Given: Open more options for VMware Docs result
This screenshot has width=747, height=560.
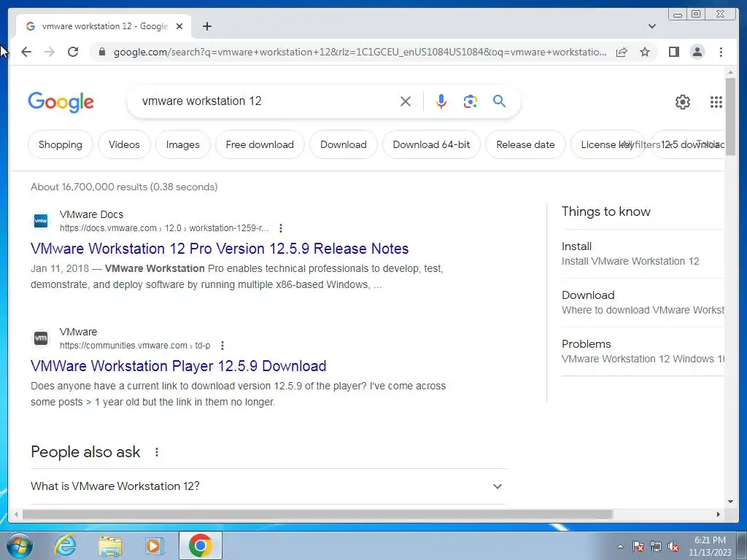Looking at the screenshot, I should coord(281,228).
